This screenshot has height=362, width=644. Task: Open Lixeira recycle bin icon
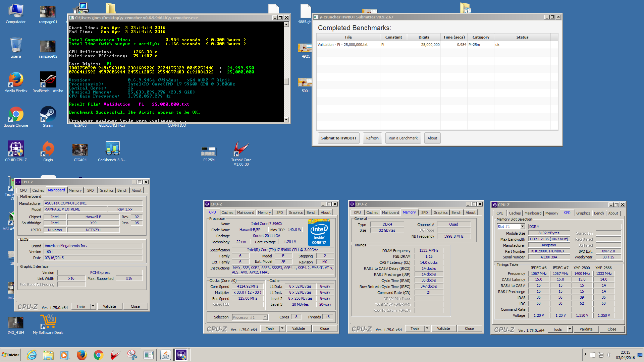click(x=16, y=48)
